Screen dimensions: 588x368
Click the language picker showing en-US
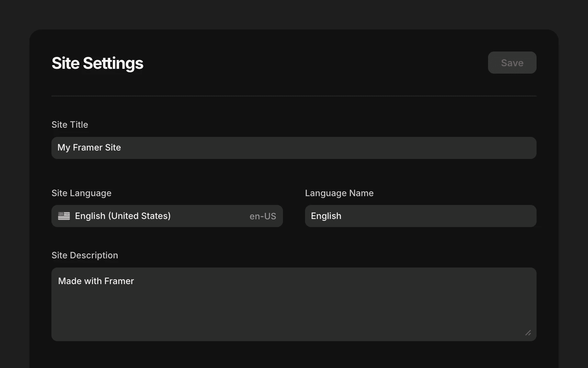167,216
